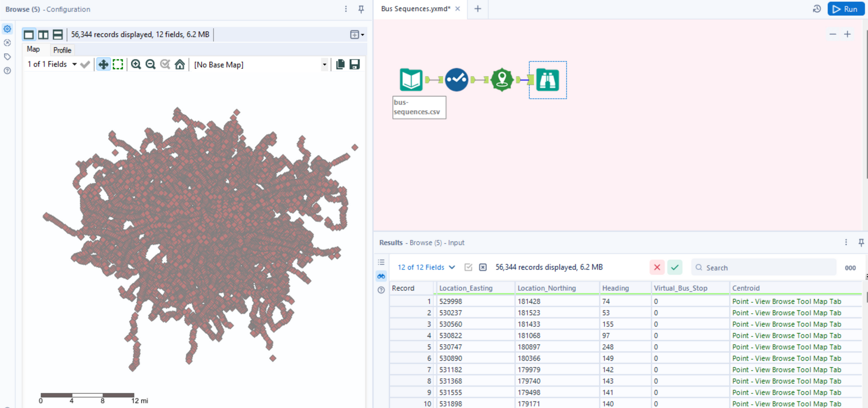868x408 pixels.
Task: Run the workflow
Action: pos(845,9)
